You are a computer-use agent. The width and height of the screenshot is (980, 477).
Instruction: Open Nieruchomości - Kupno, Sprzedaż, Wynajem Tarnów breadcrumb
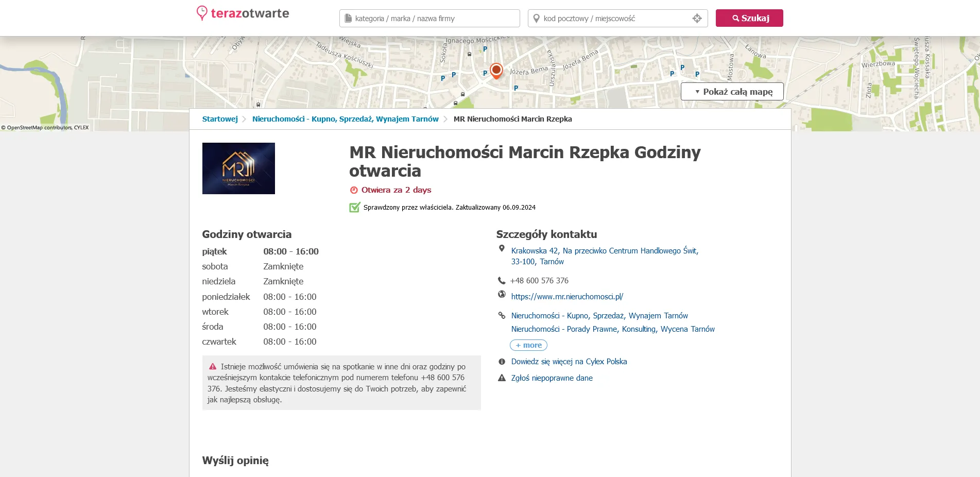coord(346,119)
